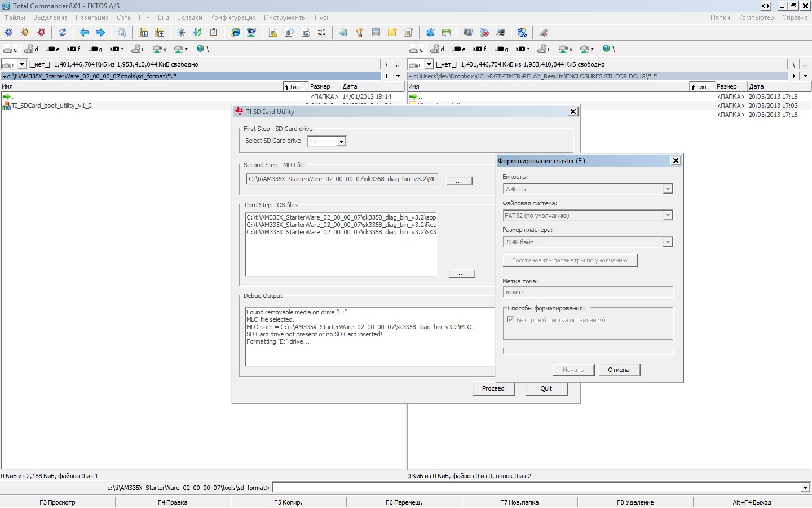The image size is (812, 508).
Task: Go back with the left arrow icon
Action: click(84, 33)
